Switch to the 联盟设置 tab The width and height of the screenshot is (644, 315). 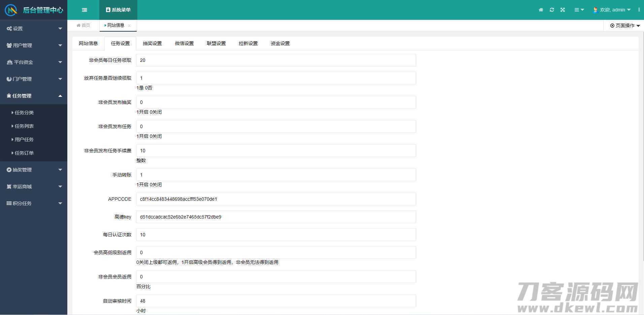tap(216, 43)
